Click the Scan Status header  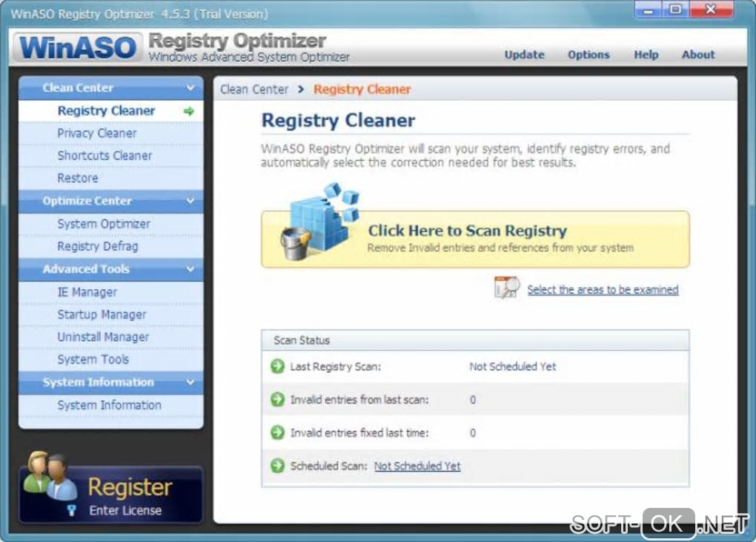pyautogui.click(x=475, y=340)
